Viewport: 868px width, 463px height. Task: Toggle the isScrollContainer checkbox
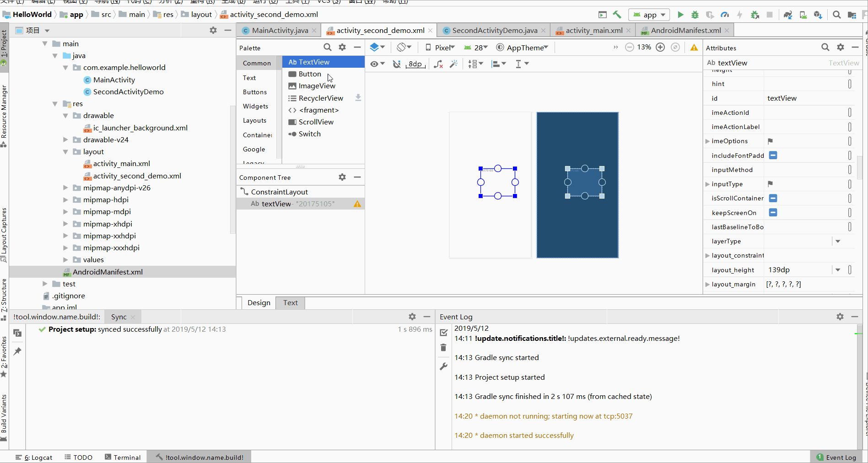[773, 198]
